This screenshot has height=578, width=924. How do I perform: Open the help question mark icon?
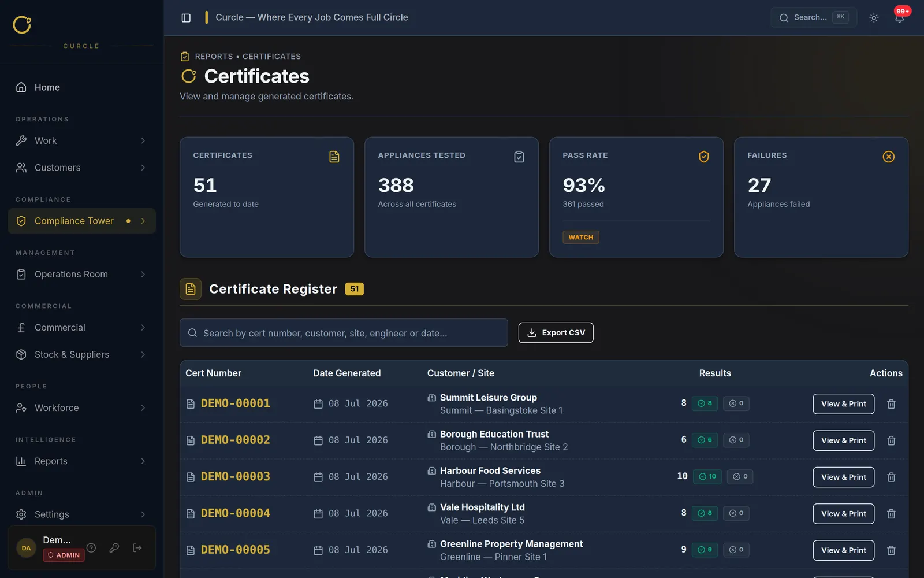pyautogui.click(x=91, y=547)
